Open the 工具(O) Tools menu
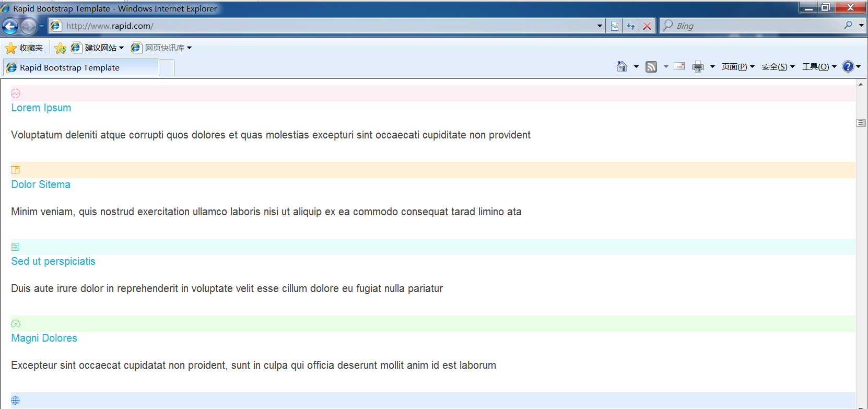The height and width of the screenshot is (409, 868). click(819, 66)
